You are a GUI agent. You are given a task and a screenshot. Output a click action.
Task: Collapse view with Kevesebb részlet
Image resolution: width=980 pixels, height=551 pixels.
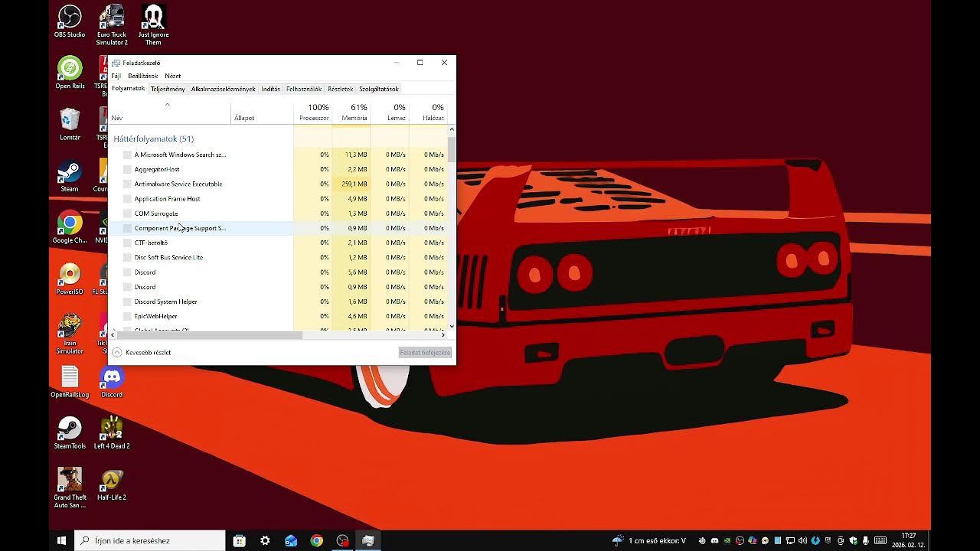tap(142, 353)
